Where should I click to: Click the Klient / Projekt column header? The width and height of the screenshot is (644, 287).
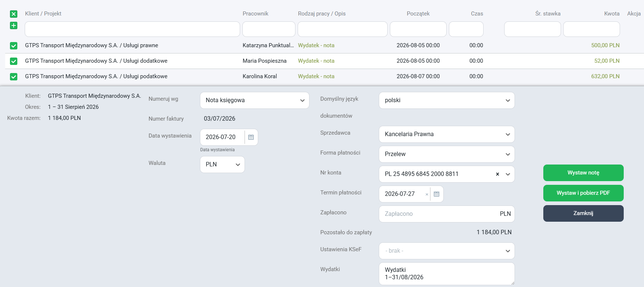coord(43,14)
